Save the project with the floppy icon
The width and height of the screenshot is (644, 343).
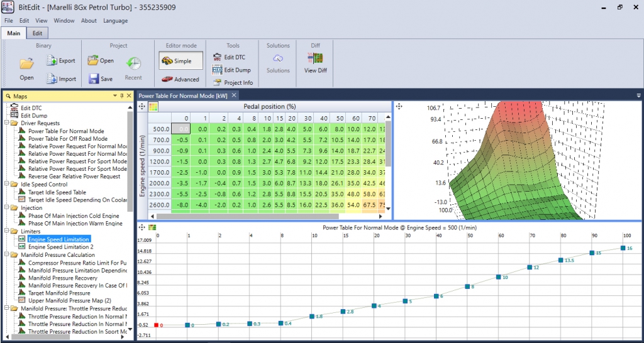point(94,79)
